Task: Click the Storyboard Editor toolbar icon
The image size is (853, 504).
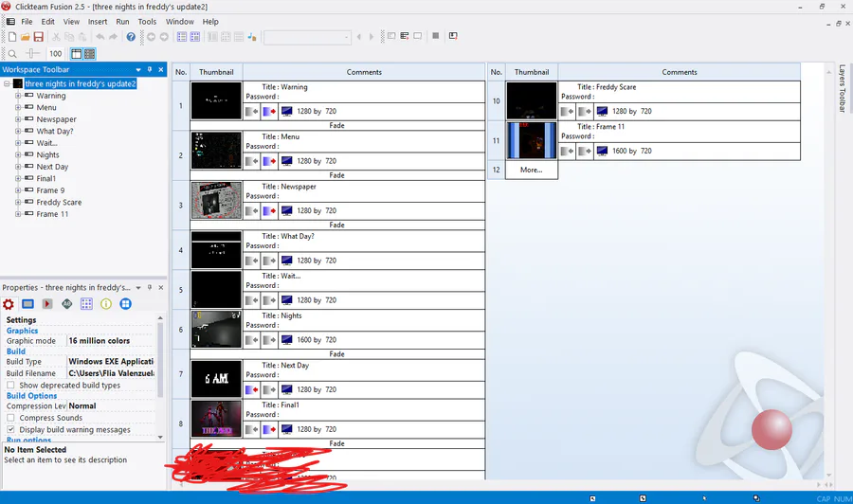Action: point(182,36)
